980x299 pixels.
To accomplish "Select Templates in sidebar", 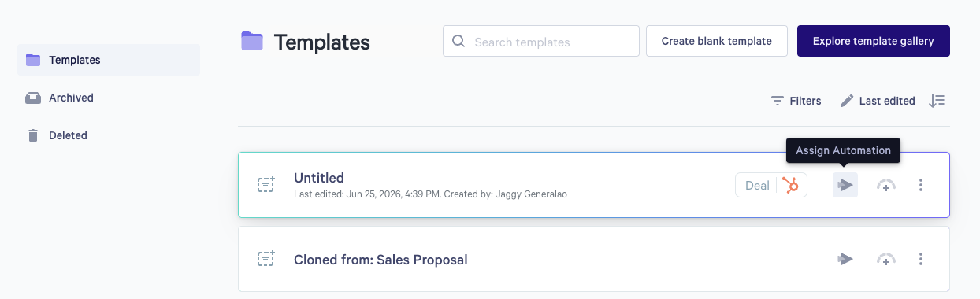I will coord(109,60).
